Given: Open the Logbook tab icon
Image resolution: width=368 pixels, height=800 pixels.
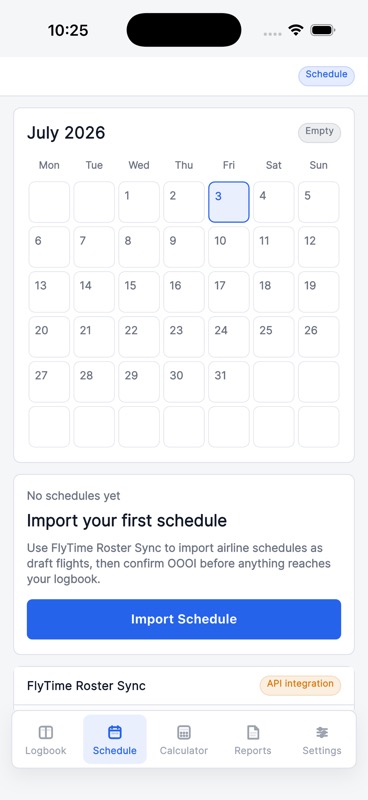Looking at the screenshot, I should click(46, 733).
